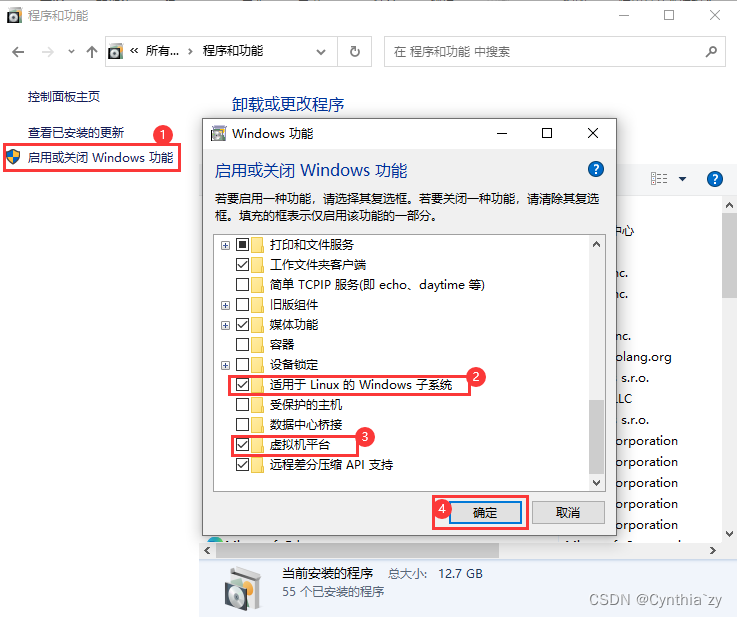Screen dimensions: 737x617
Task: Go up one level with up arrow
Action: (92, 52)
